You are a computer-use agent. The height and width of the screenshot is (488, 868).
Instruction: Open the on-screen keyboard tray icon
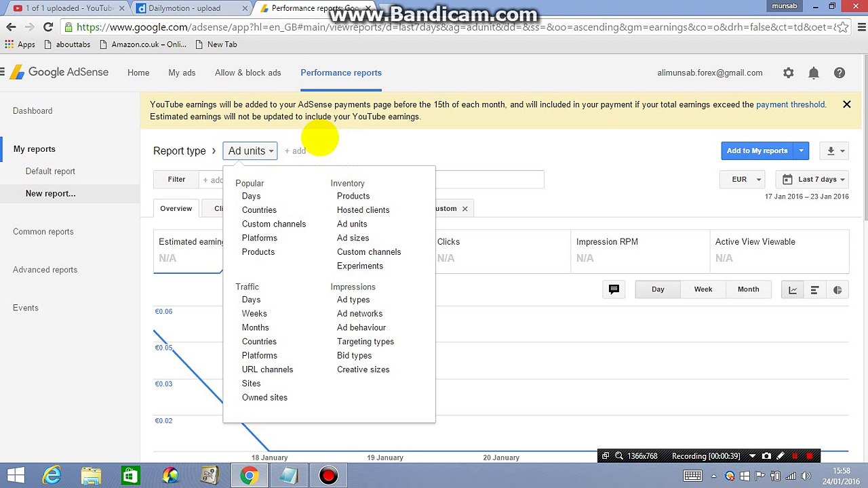(x=692, y=476)
